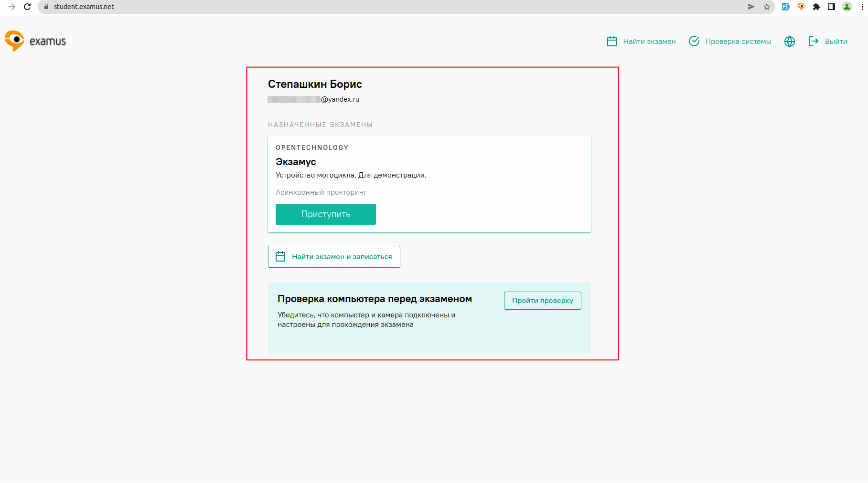Screen dimensions: 868x483
Task: Click the Examus logo in the header
Action: (35, 41)
